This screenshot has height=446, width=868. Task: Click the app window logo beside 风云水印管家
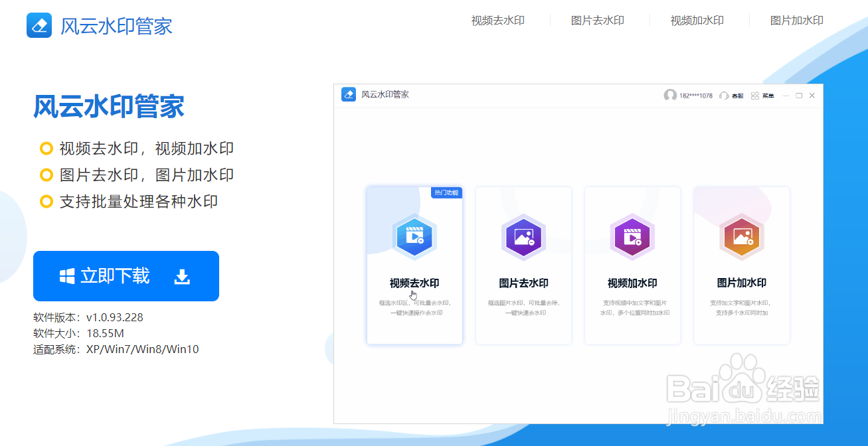pyautogui.click(x=349, y=94)
